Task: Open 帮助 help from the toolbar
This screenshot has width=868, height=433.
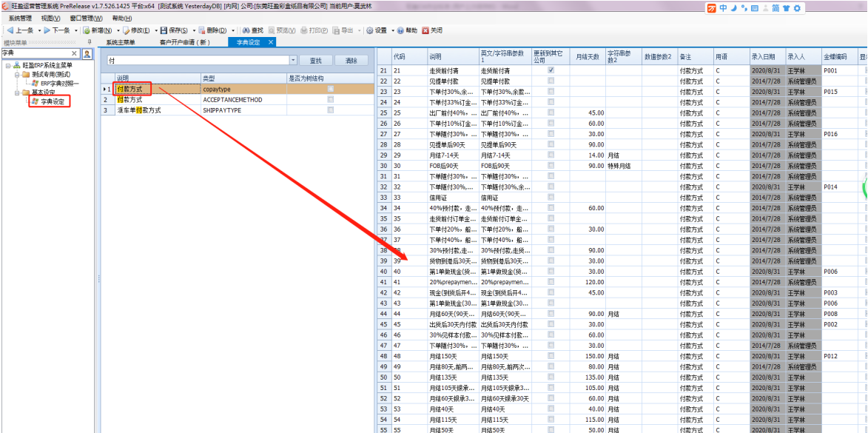Action: (x=407, y=30)
